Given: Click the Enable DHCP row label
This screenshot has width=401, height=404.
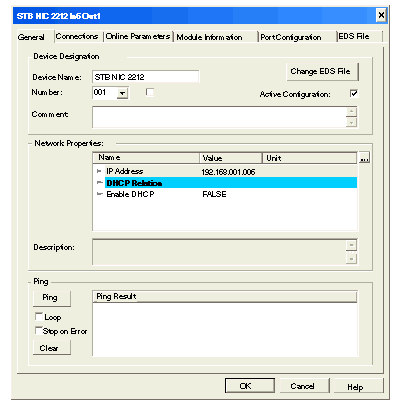Looking at the screenshot, I should tap(130, 194).
